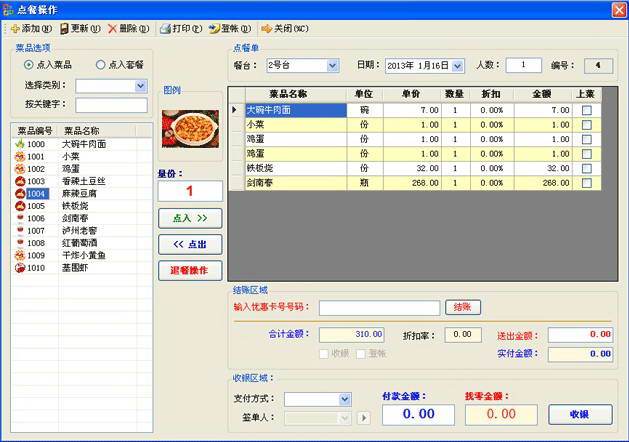Image resolution: width=629 pixels, height=442 pixels.
Task: Click the 菜品编号 column header in dish list
Action: pyautogui.click(x=35, y=131)
